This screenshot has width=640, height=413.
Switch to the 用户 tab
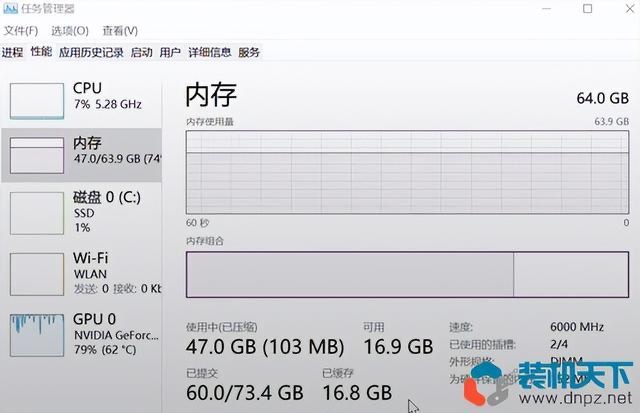(x=170, y=52)
